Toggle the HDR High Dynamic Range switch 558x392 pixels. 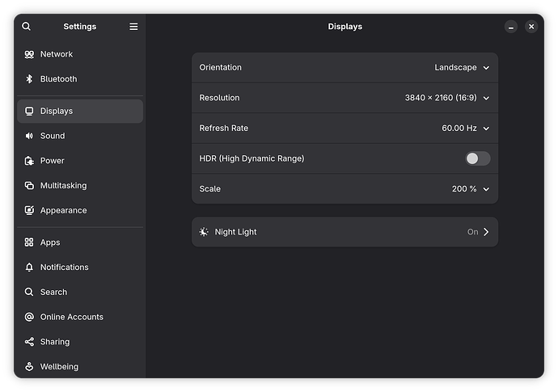pyautogui.click(x=478, y=158)
